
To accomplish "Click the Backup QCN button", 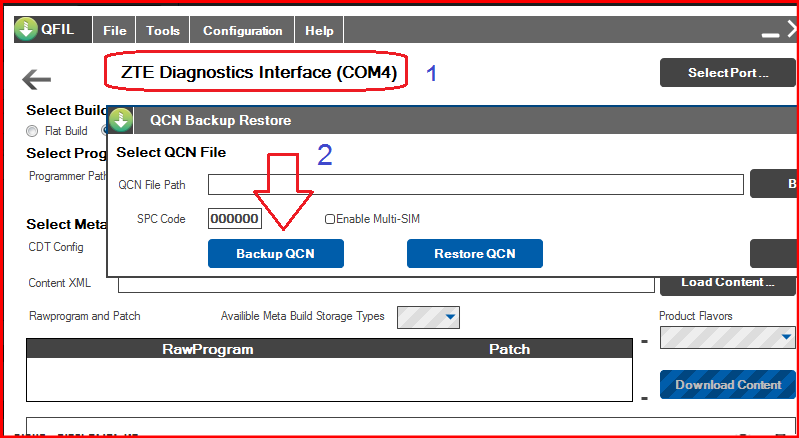I will click(276, 254).
